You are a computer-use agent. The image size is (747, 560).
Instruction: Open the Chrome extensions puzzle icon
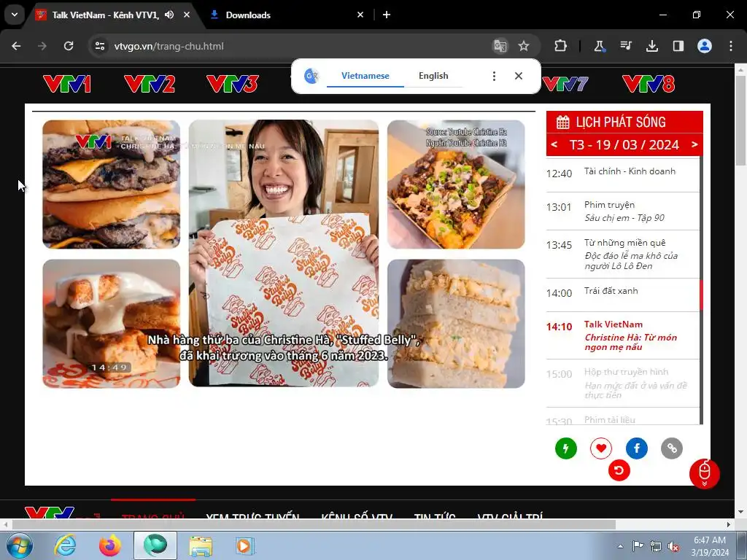(x=561, y=46)
